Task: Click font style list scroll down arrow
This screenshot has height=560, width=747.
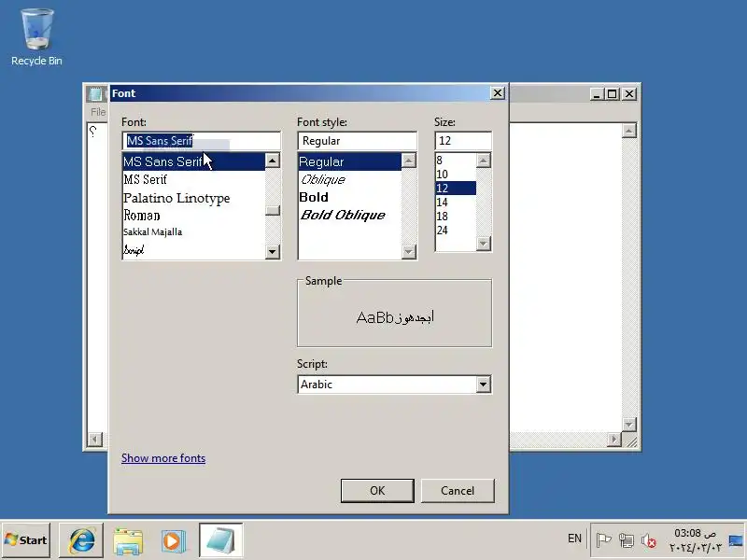Action: pyautogui.click(x=409, y=251)
